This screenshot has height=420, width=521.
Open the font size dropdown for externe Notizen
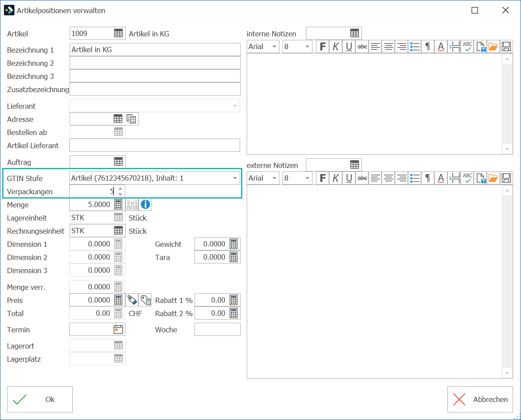click(x=307, y=178)
